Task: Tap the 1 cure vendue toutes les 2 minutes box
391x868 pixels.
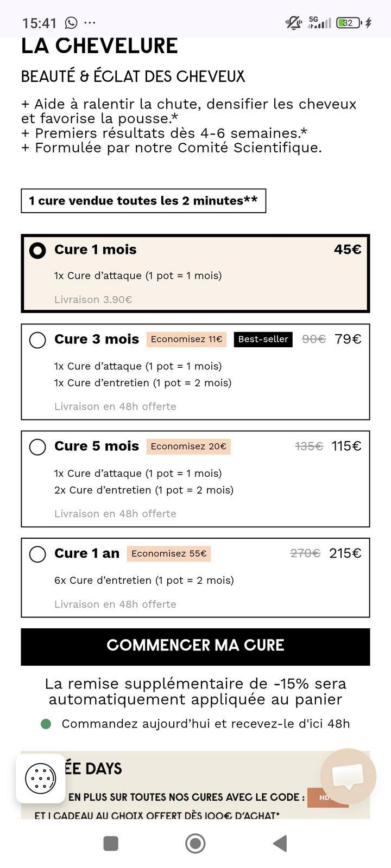Action: (143, 201)
